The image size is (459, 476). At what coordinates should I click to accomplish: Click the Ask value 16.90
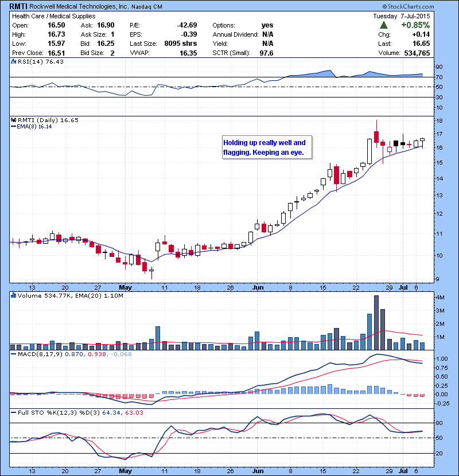click(x=106, y=25)
